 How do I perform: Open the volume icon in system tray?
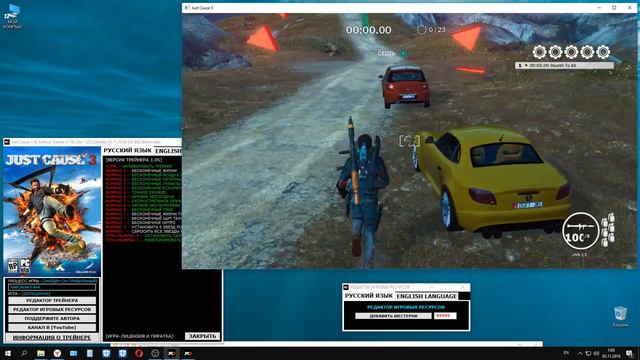(x=596, y=353)
